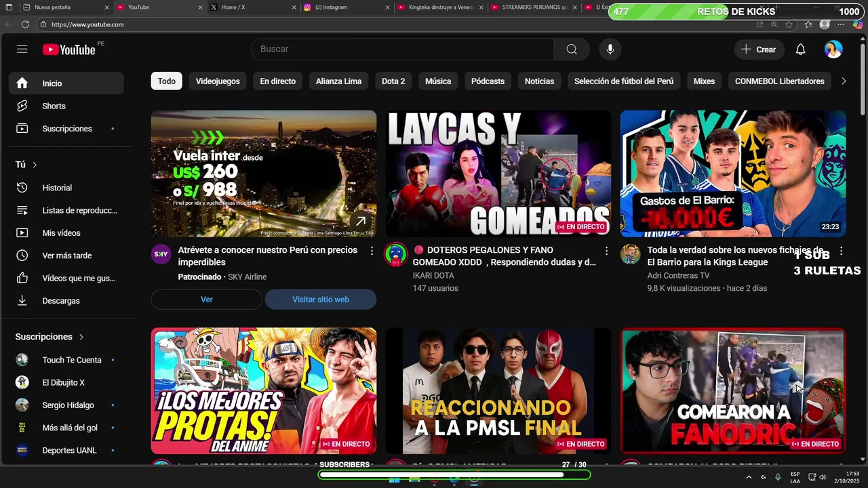Click the taskbar microphone tray icon
Image resolution: width=868 pixels, height=488 pixels.
click(x=778, y=477)
